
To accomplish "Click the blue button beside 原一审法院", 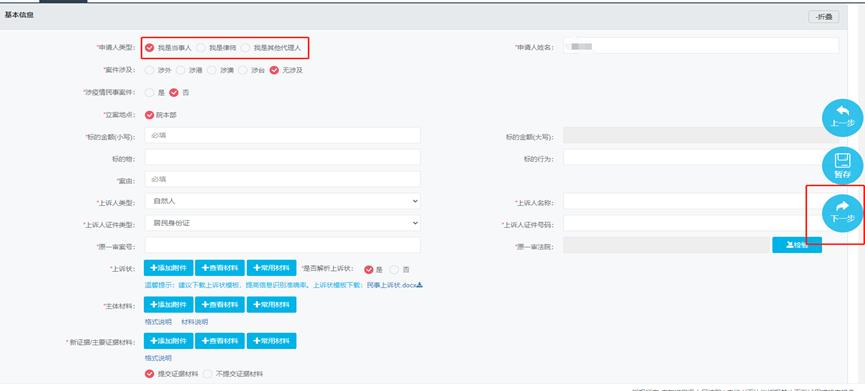I will (x=797, y=245).
